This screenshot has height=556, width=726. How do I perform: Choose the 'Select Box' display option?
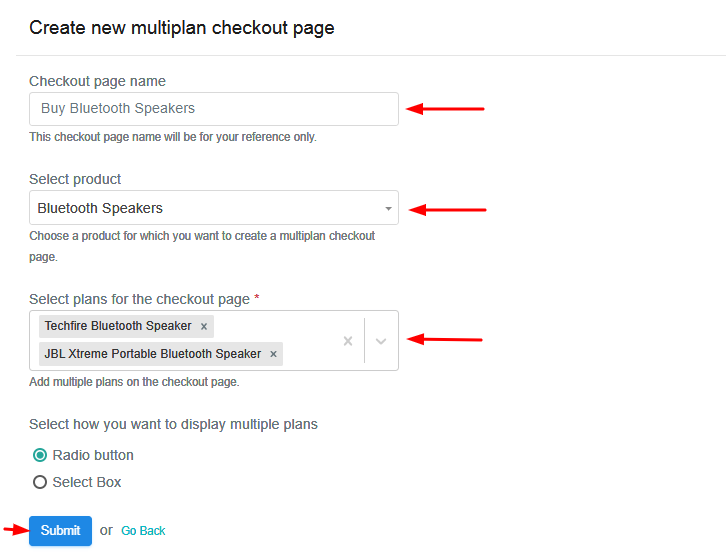(x=40, y=482)
